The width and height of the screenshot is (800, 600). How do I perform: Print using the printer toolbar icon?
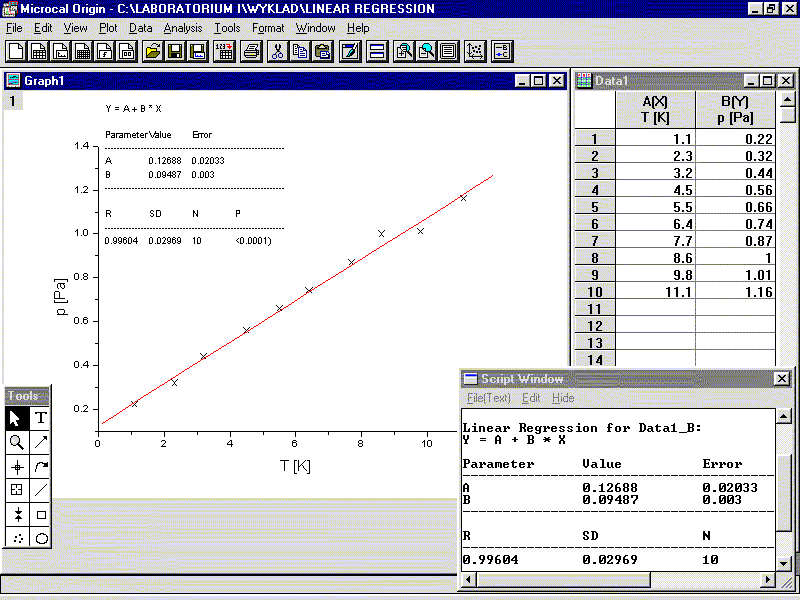click(252, 52)
